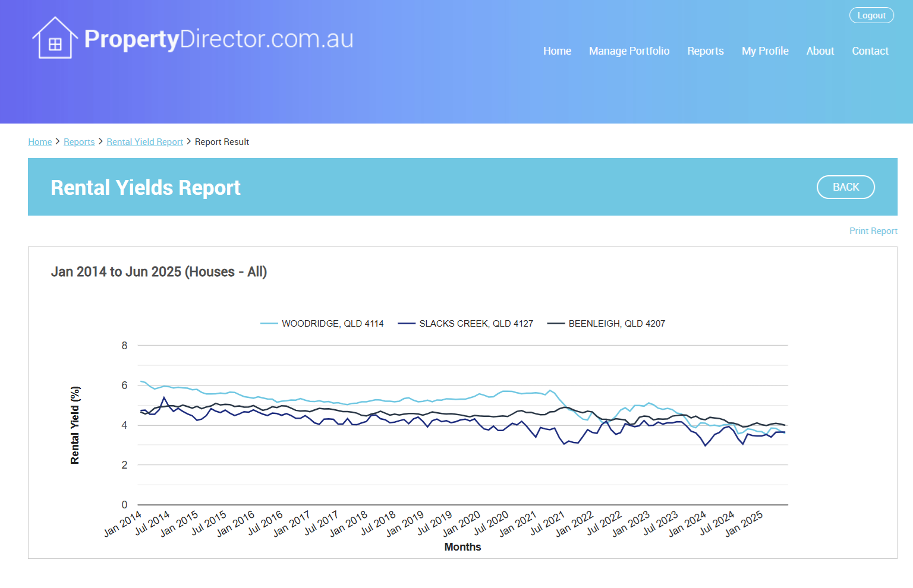Viewport: 913px width, 588px height.
Task: Click the 'Jan 2014' x-axis tick label
Action: tap(123, 523)
